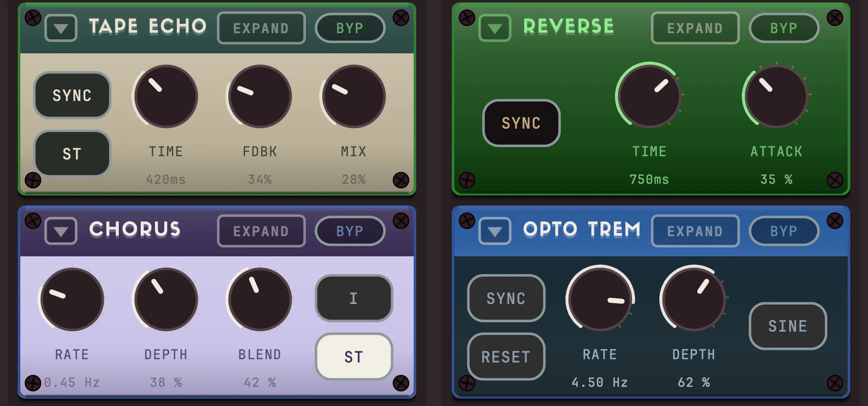Click the 28% mix value

tap(354, 180)
